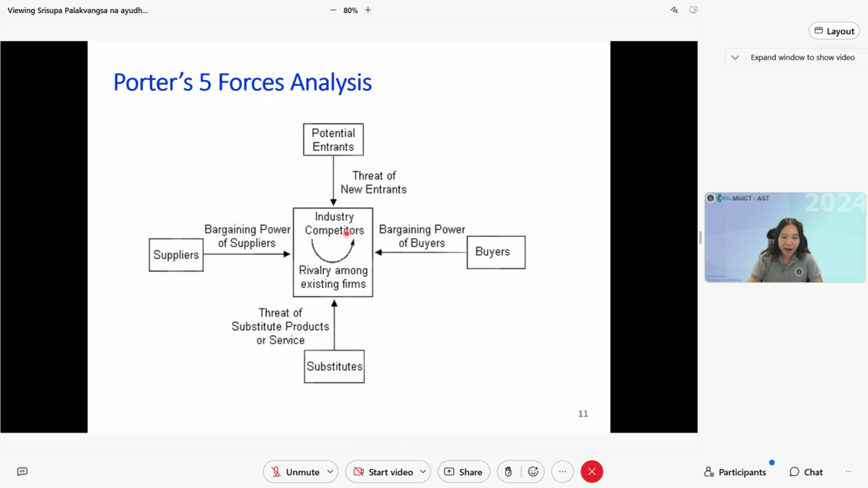Viewport: 868px width, 488px height.
Task: Open audio options arrow next to Unmute
Action: pos(330,472)
